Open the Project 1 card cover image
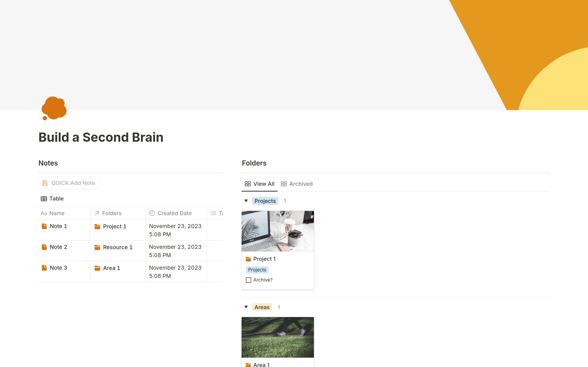This screenshot has height=367, width=588. point(277,231)
